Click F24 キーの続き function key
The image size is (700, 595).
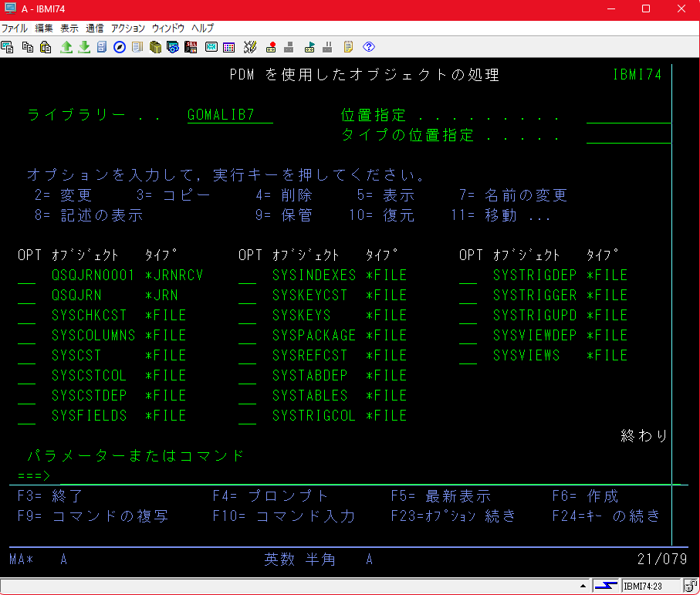[x=606, y=516]
